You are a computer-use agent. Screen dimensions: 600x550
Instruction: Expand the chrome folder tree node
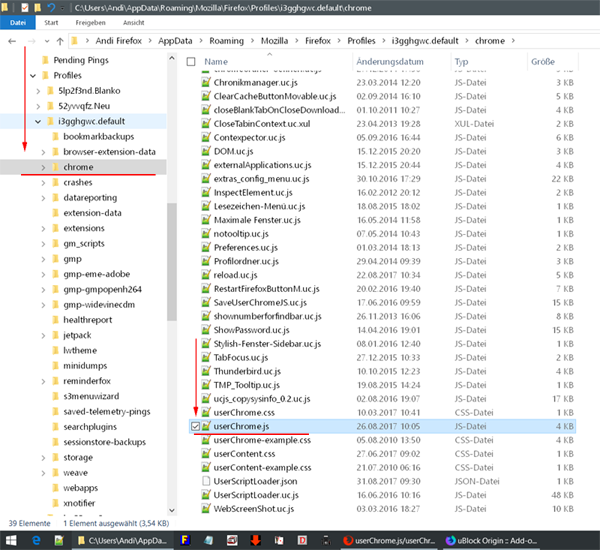[x=42, y=167]
